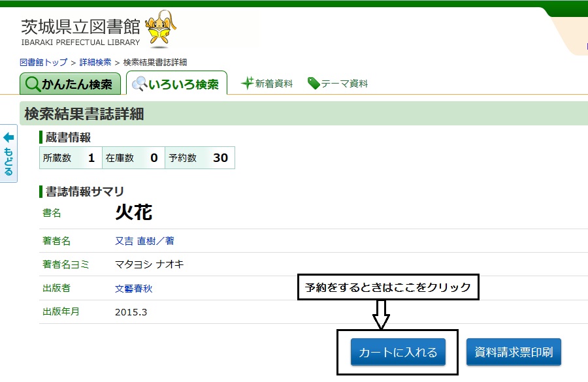Viewport: 588px width, 382px height.
Task: Select the publication date 2015.3
Action: click(131, 312)
